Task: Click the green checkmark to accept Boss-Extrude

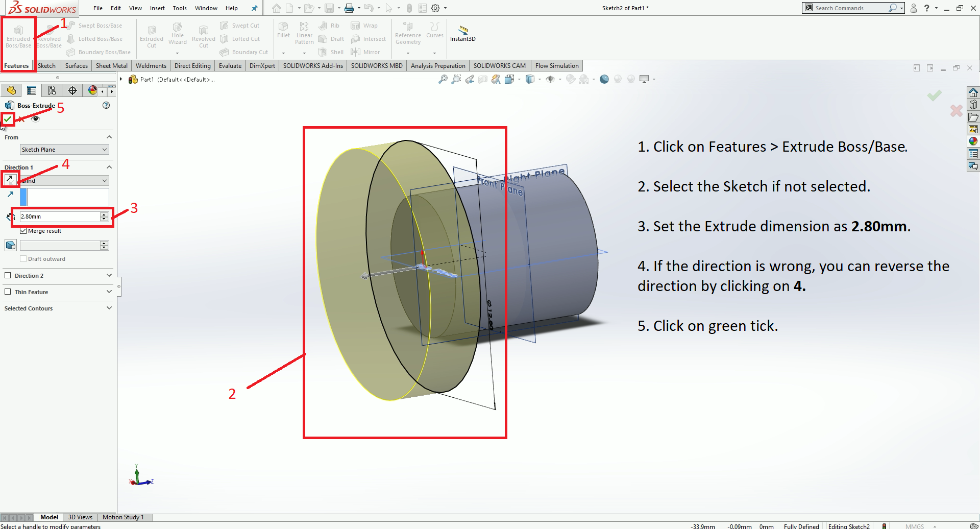Action: click(8, 119)
